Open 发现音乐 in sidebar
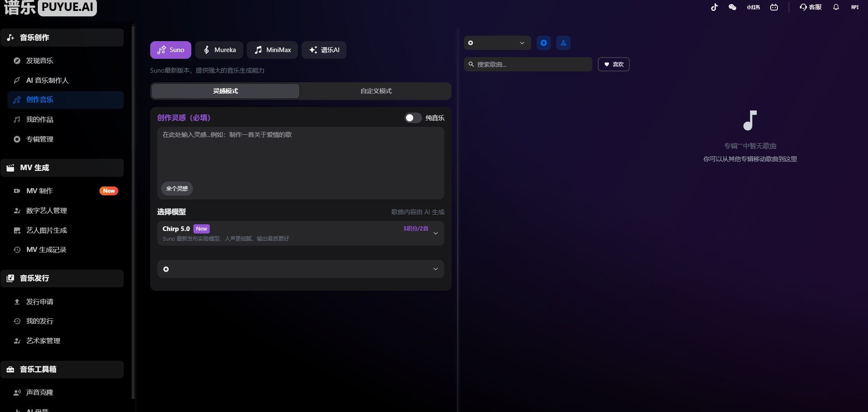The image size is (868, 412). click(x=40, y=61)
